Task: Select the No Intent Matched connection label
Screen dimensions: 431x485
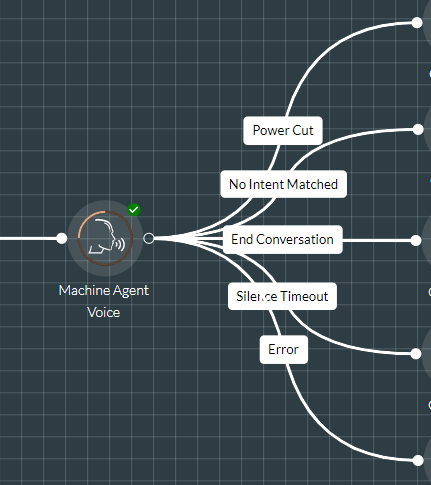Action: [x=284, y=184]
